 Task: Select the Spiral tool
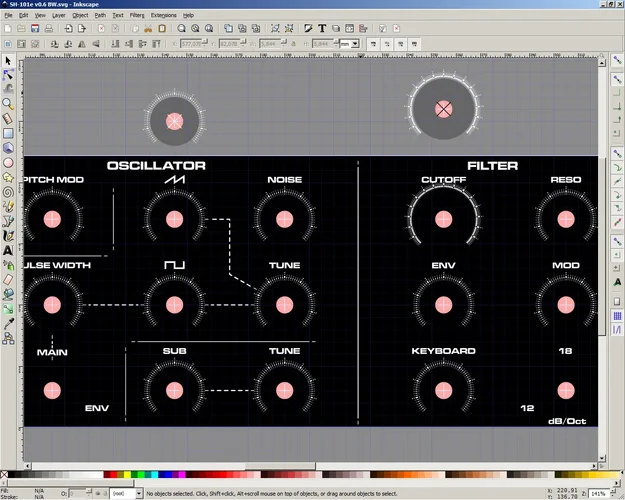coord(8,191)
